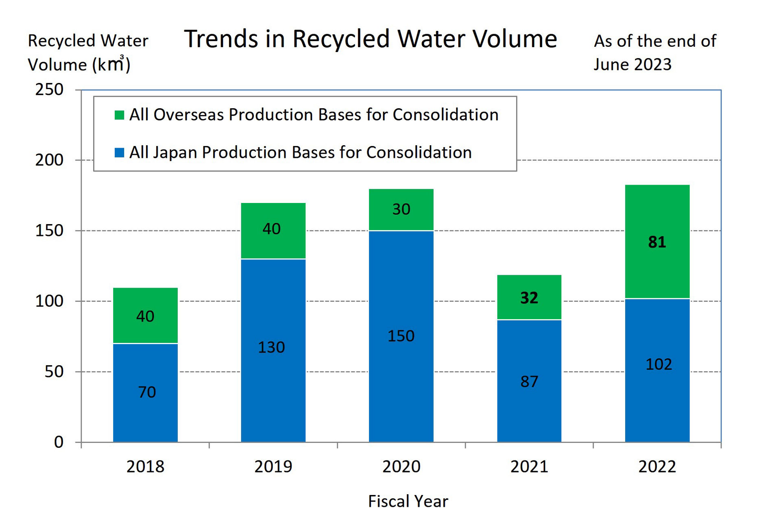Click the chart title Trends in Recycled Water Volume
This screenshot has width=781, height=532.
click(x=370, y=39)
